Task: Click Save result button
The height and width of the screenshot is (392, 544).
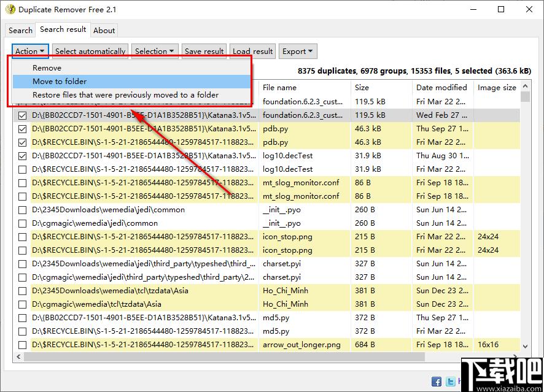Action: (204, 52)
